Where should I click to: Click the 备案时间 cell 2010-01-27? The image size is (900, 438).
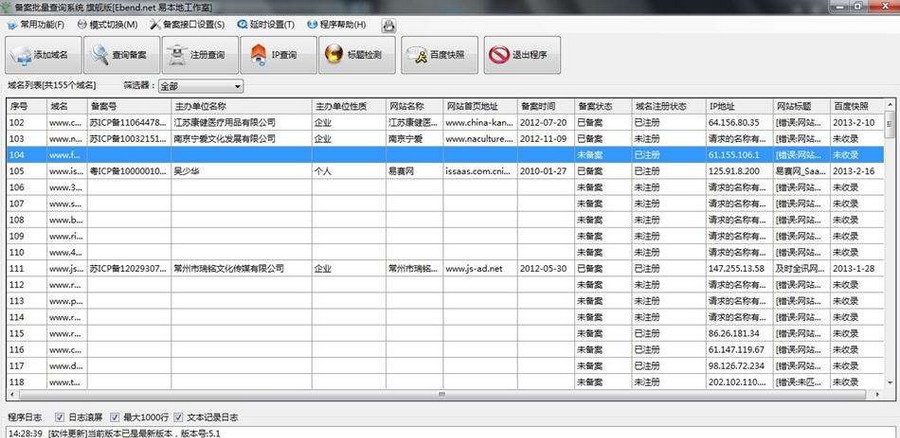pos(544,171)
